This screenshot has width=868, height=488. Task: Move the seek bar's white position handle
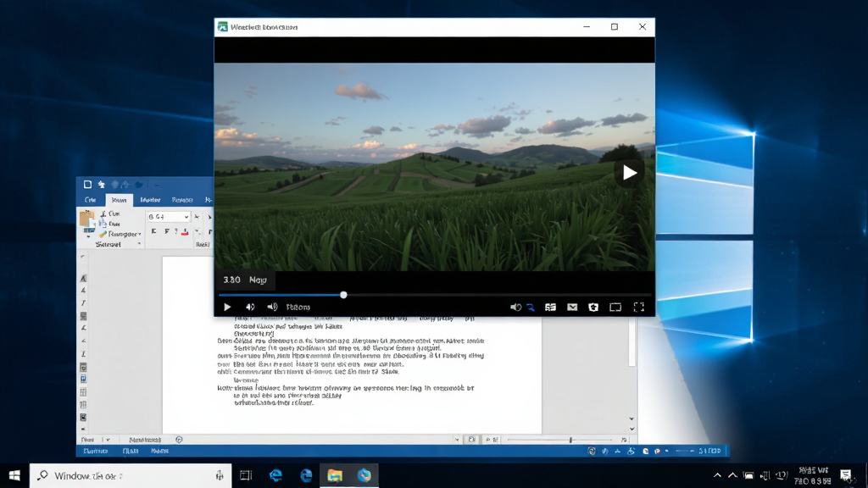click(x=344, y=295)
